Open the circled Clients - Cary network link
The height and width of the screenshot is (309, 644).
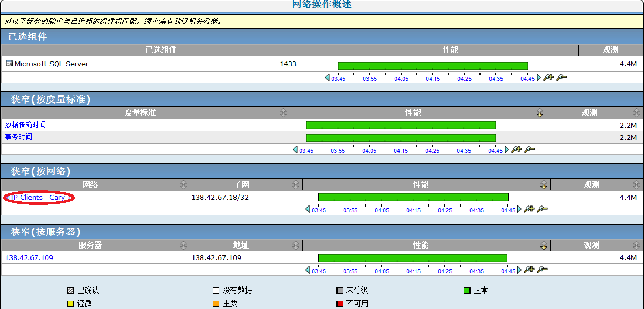click(38, 198)
